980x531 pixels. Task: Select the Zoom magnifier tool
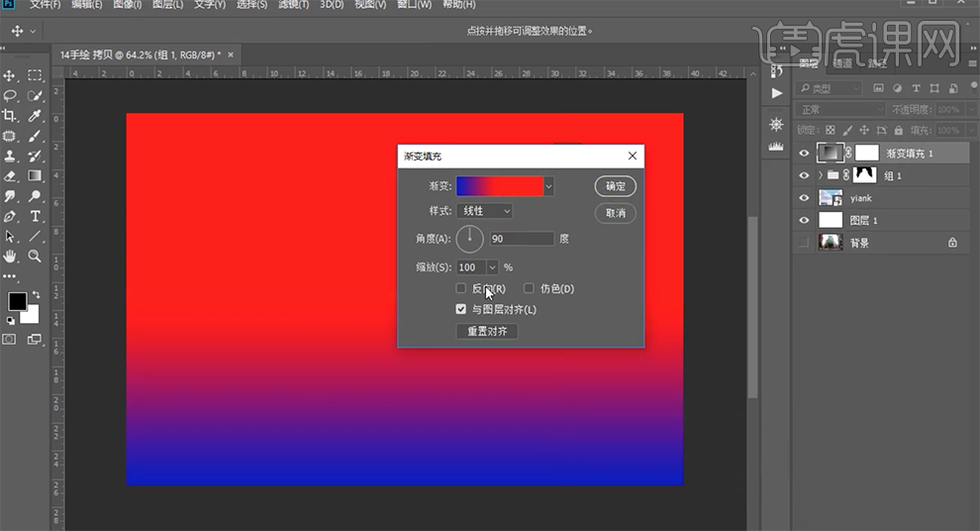pyautogui.click(x=35, y=257)
